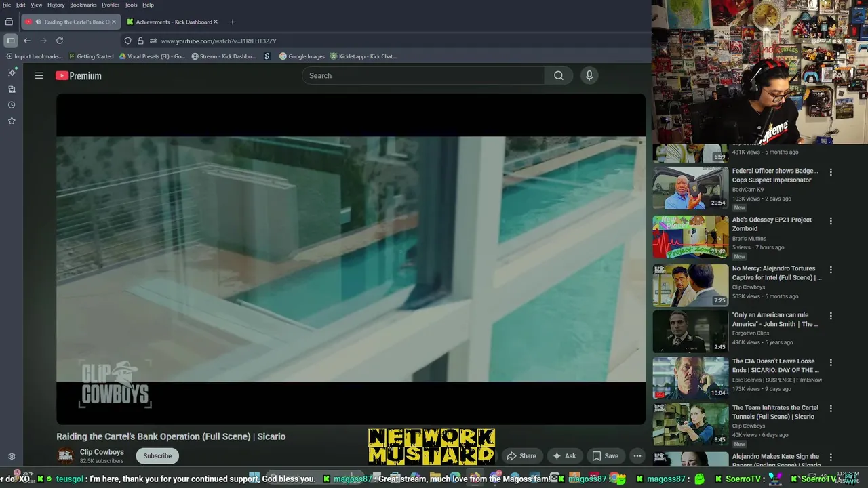Open Import bookmarks toolbar item
Viewport: 868px width, 488px height.
34,56
